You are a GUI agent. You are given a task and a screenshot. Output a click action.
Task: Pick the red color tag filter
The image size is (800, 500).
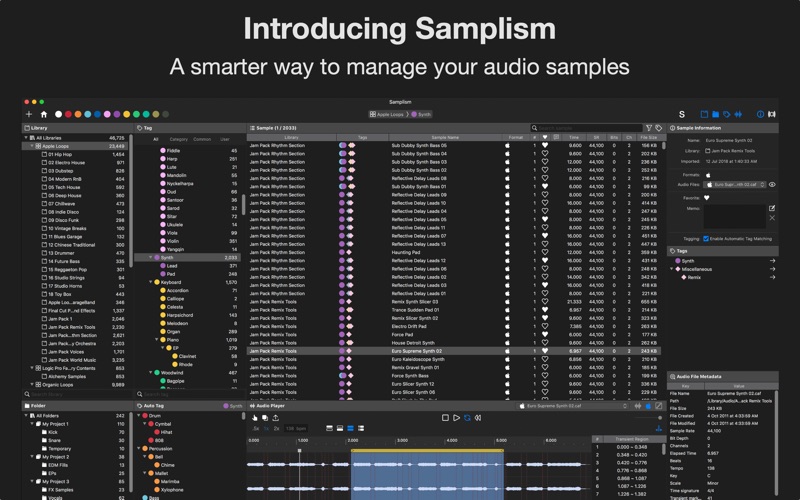pos(68,114)
